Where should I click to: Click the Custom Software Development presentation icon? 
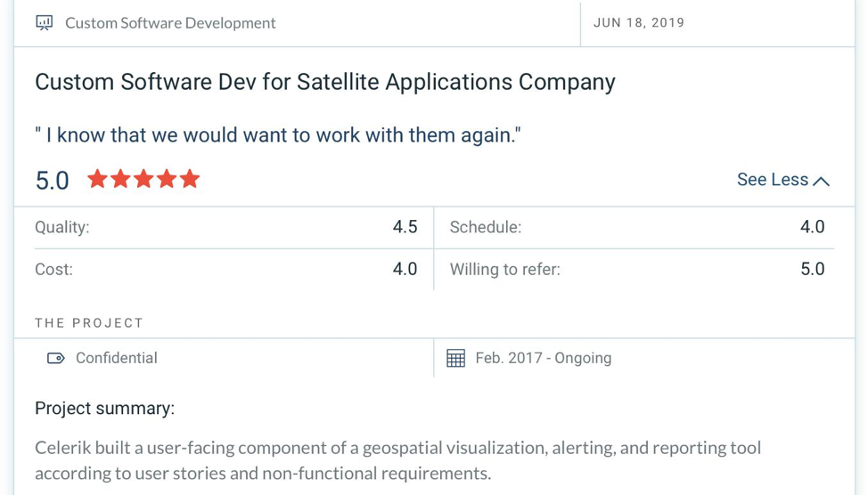coord(45,22)
